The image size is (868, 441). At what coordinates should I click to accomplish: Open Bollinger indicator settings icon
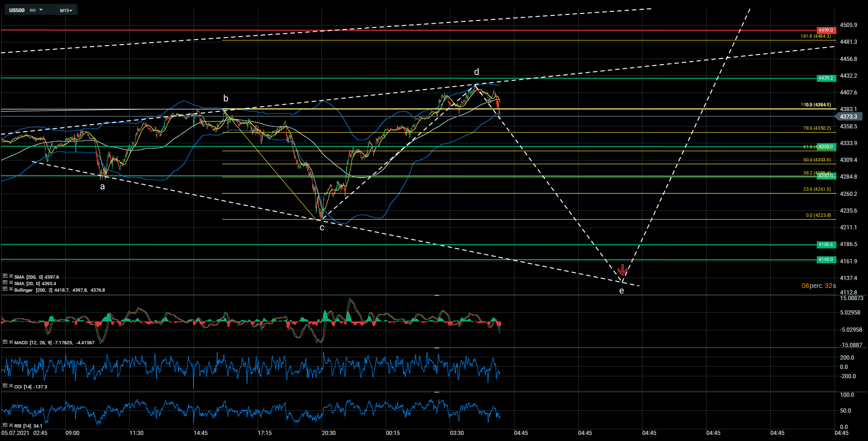5,289
